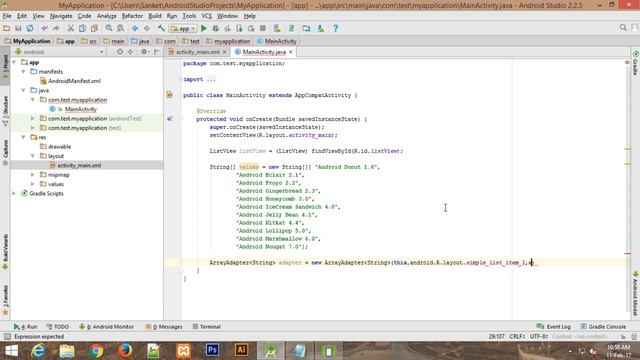Open the Messages tool window
Image resolution: width=640 pixels, height=360 pixels.
(x=164, y=327)
